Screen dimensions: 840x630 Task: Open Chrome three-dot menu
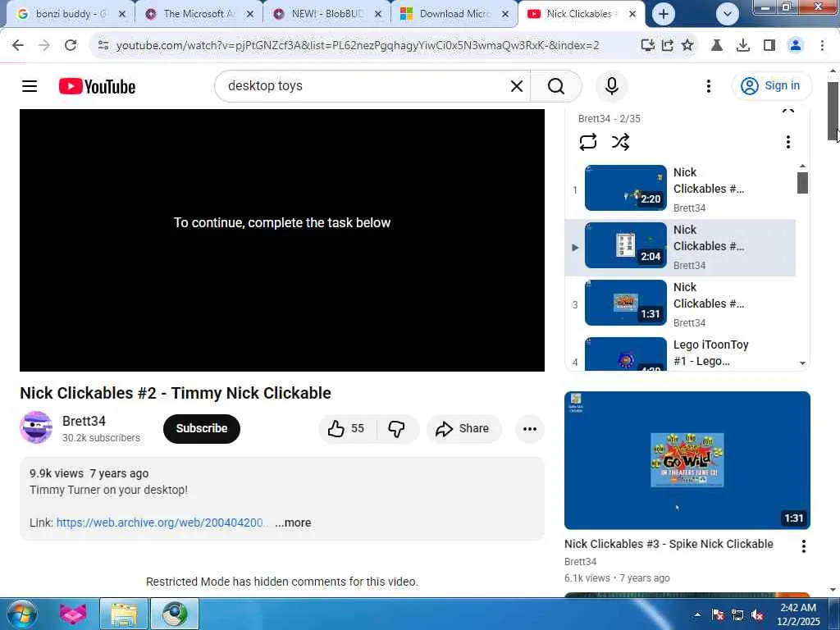pos(822,46)
